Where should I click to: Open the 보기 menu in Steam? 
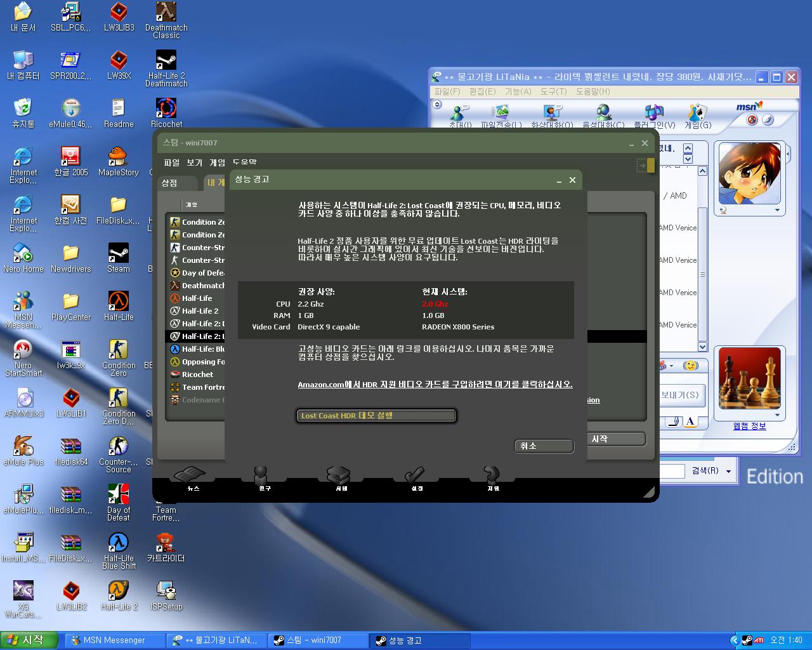click(x=194, y=162)
